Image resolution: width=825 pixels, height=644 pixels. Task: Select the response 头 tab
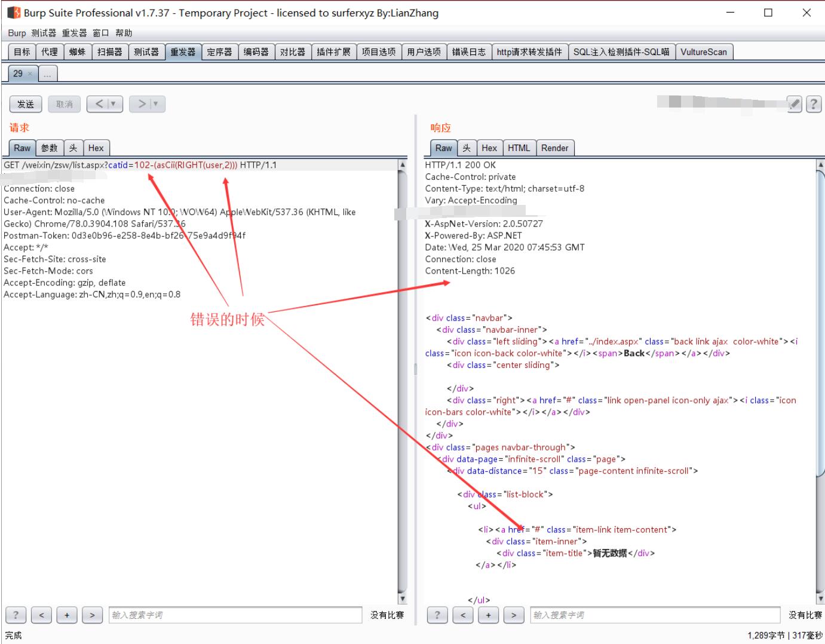click(x=467, y=148)
